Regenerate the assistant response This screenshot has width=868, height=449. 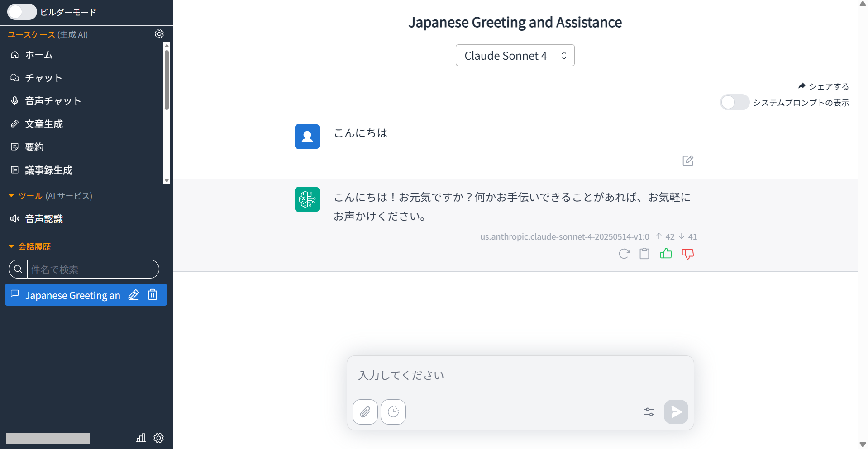[x=624, y=254]
